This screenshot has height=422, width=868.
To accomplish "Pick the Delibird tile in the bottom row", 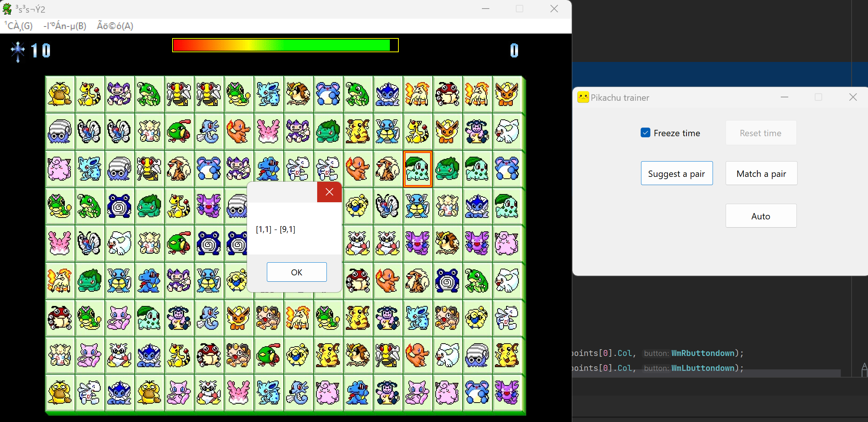I will [209, 393].
